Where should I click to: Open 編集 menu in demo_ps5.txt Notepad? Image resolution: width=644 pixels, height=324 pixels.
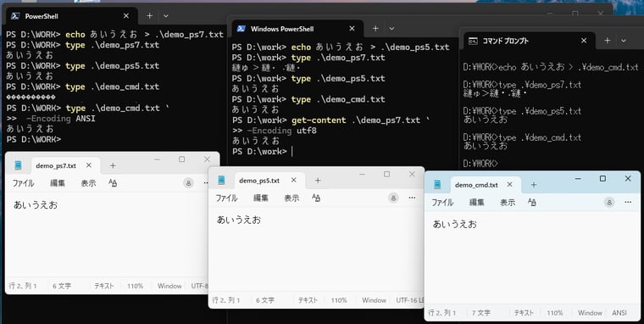click(261, 198)
